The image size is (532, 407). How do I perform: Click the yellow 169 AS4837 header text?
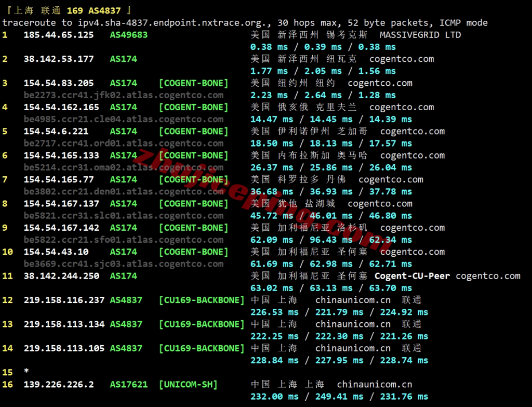click(96, 10)
